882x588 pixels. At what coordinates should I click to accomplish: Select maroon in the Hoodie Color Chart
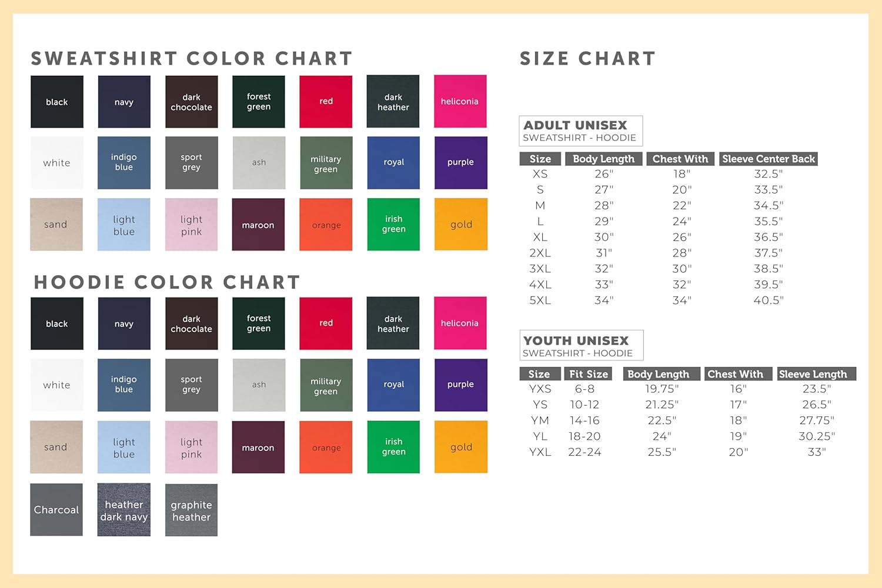[258, 447]
